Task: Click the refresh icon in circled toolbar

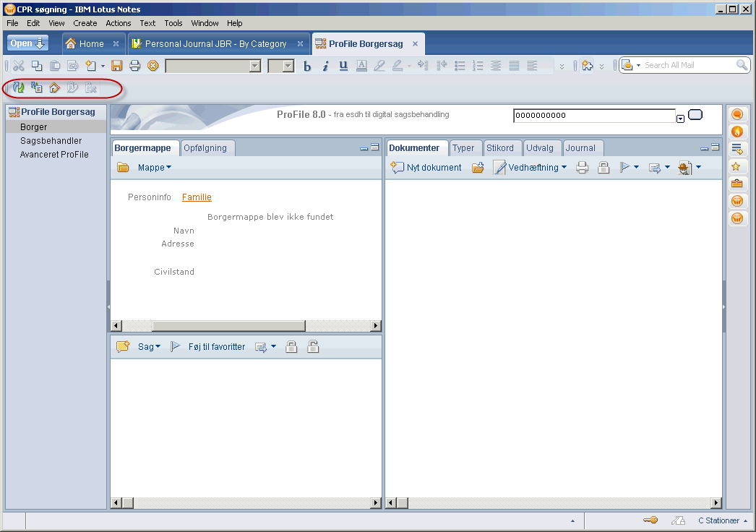Action: [19, 87]
